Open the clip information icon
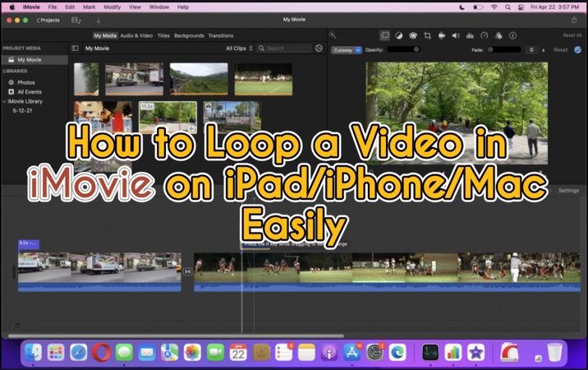This screenshot has height=370, width=588. pyautogui.click(x=512, y=35)
